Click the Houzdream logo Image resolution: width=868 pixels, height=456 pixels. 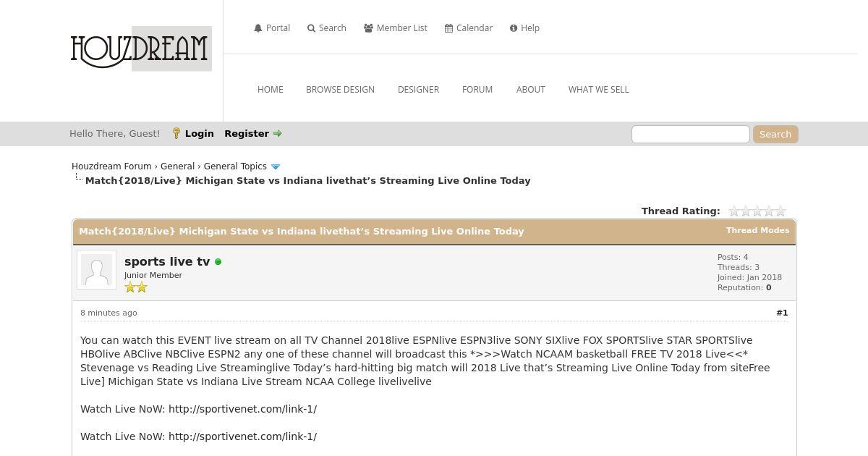pyautogui.click(x=141, y=48)
